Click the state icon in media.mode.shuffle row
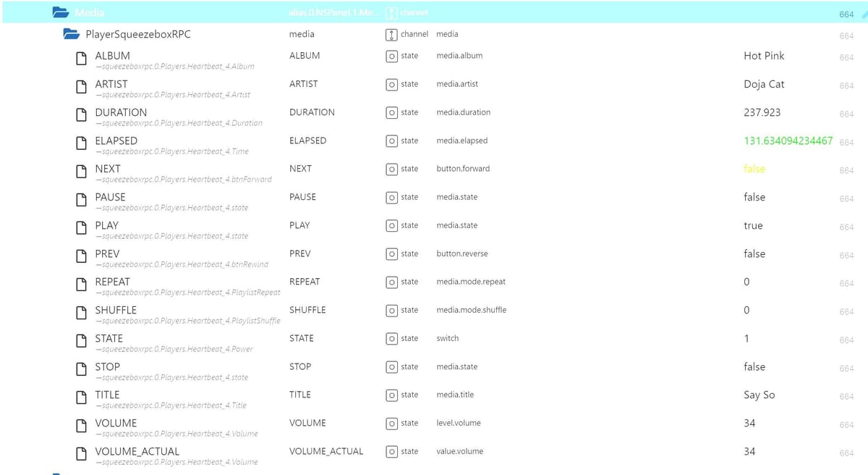This screenshot has height=475, width=868. click(x=391, y=310)
